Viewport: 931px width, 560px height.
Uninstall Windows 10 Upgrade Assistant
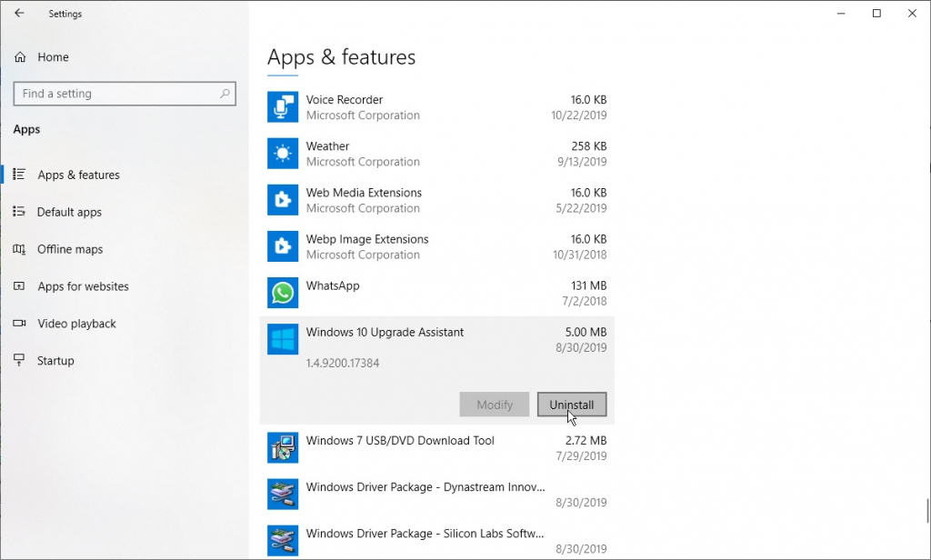[x=572, y=404]
